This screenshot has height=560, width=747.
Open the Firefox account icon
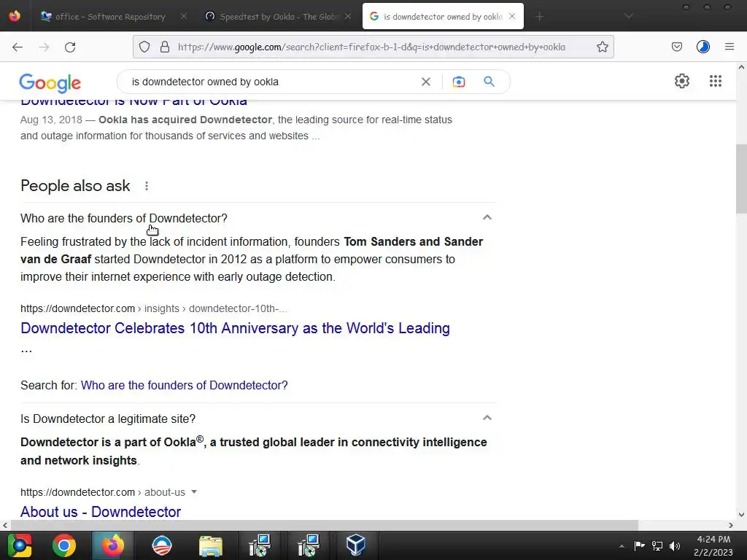703,47
